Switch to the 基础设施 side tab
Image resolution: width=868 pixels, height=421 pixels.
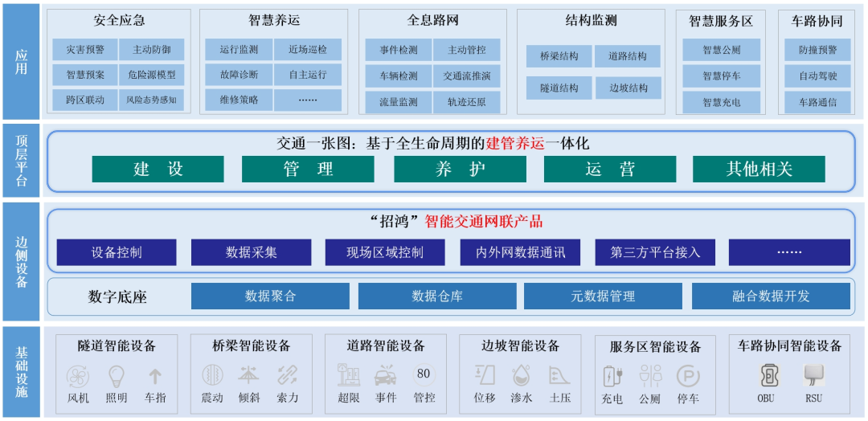tap(21, 371)
